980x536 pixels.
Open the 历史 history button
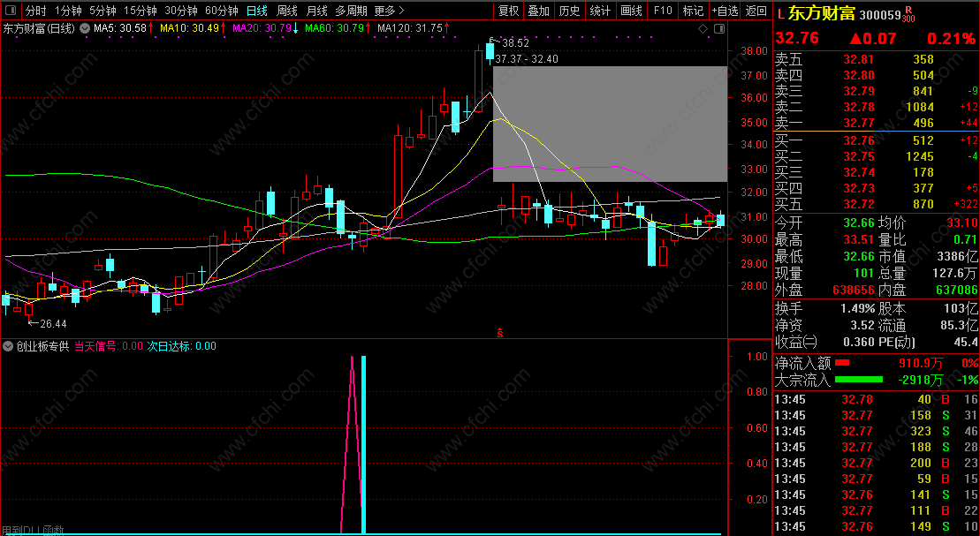pyautogui.click(x=569, y=11)
